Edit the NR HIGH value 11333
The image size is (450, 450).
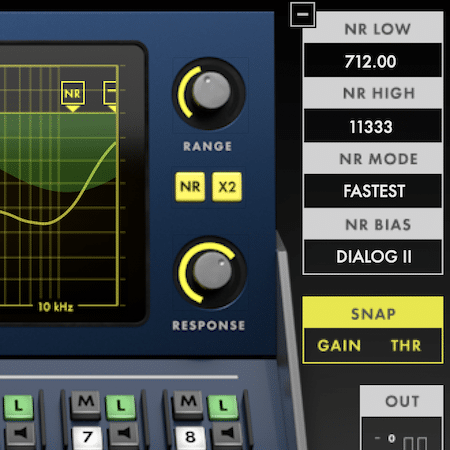[373, 126]
